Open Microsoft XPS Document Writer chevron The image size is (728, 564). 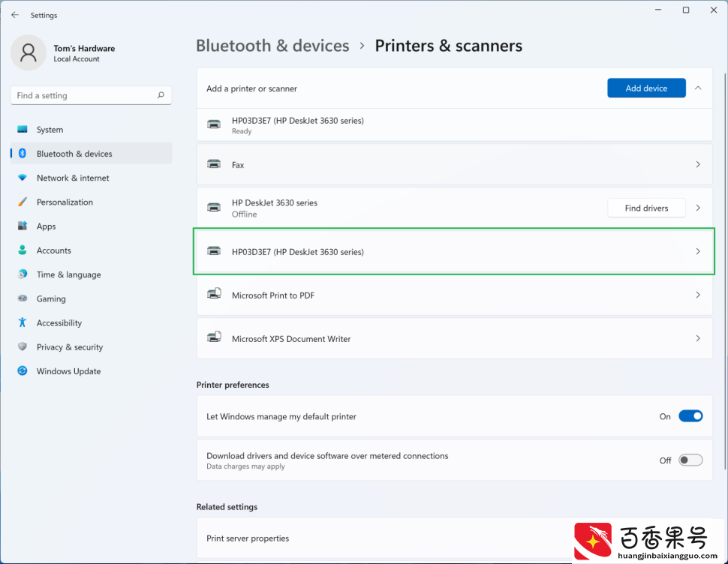[698, 338]
